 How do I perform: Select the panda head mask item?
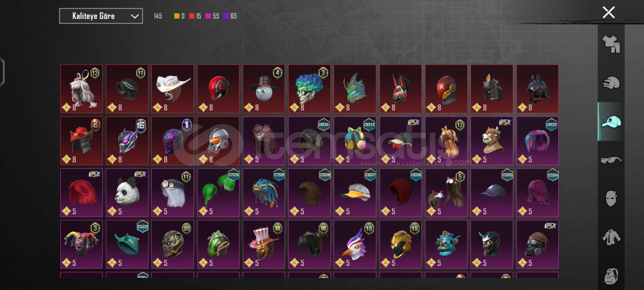127,193
